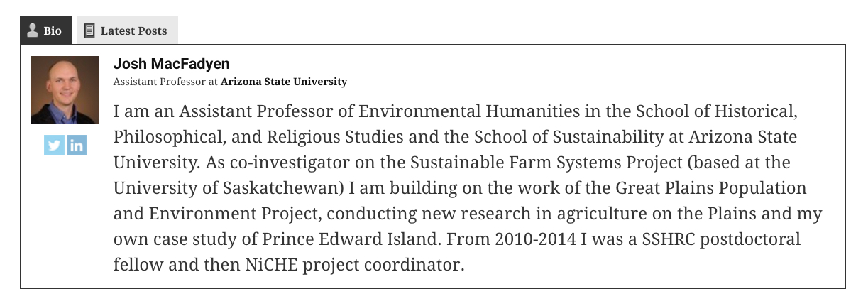
Task: Follow the bold Arizona State University link
Action: 284,82
